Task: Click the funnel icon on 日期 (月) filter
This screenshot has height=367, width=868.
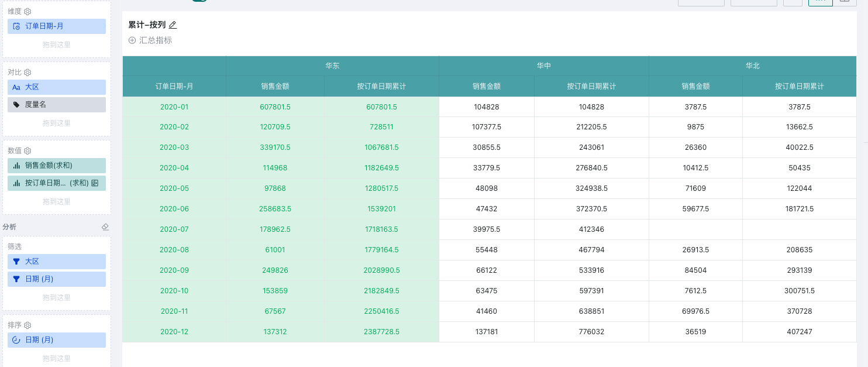Action: click(x=16, y=279)
